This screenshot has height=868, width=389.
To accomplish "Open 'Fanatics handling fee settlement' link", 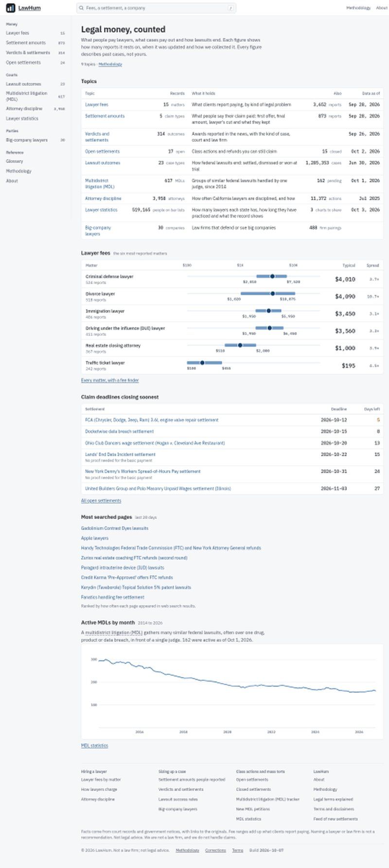I will click(113, 597).
